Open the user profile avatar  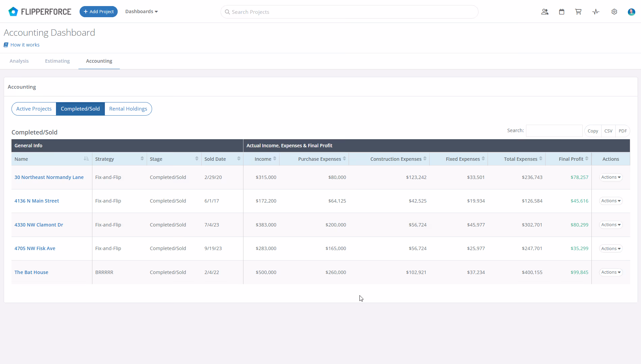tap(631, 12)
